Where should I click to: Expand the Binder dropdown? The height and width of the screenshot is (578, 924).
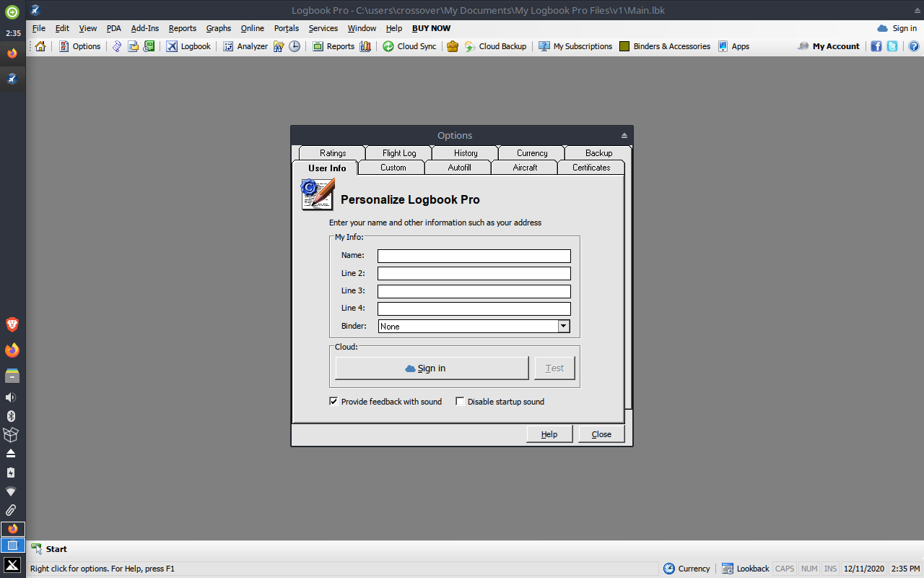click(x=564, y=327)
